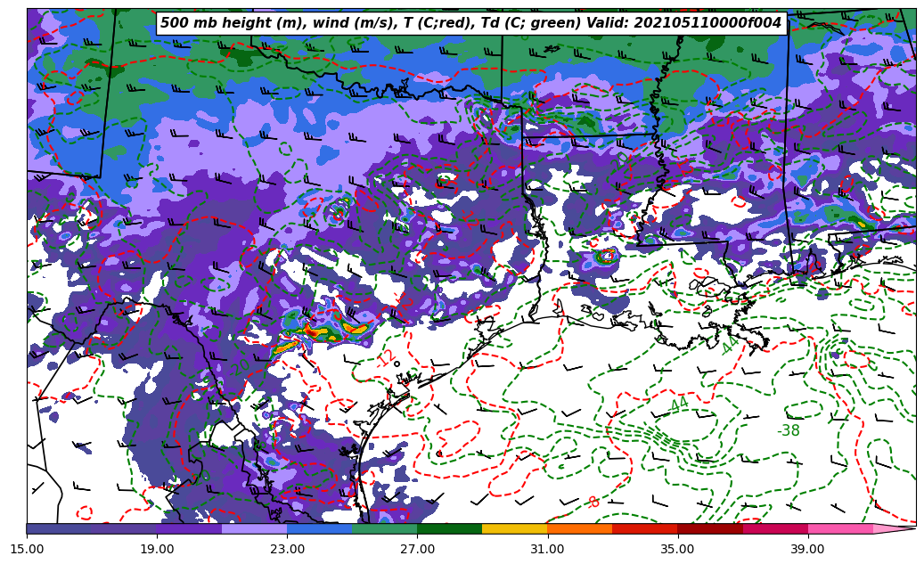Select the dark green colorbar segment

tap(450, 528)
